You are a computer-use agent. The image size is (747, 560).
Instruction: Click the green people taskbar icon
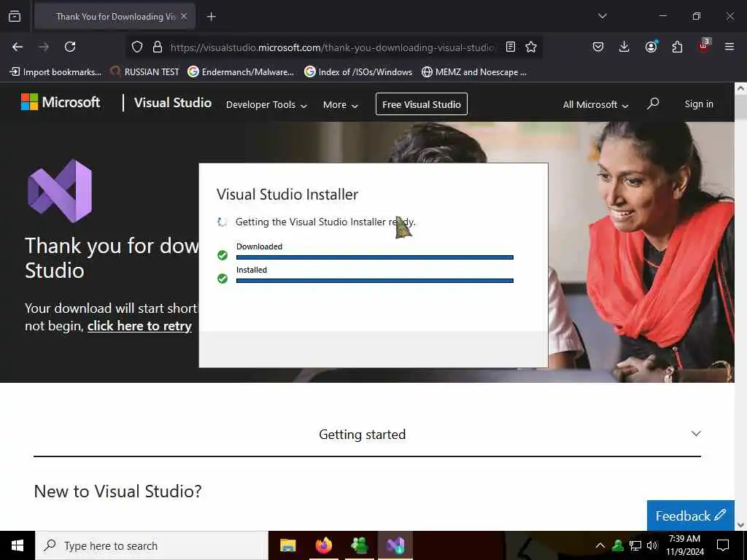tap(359, 545)
